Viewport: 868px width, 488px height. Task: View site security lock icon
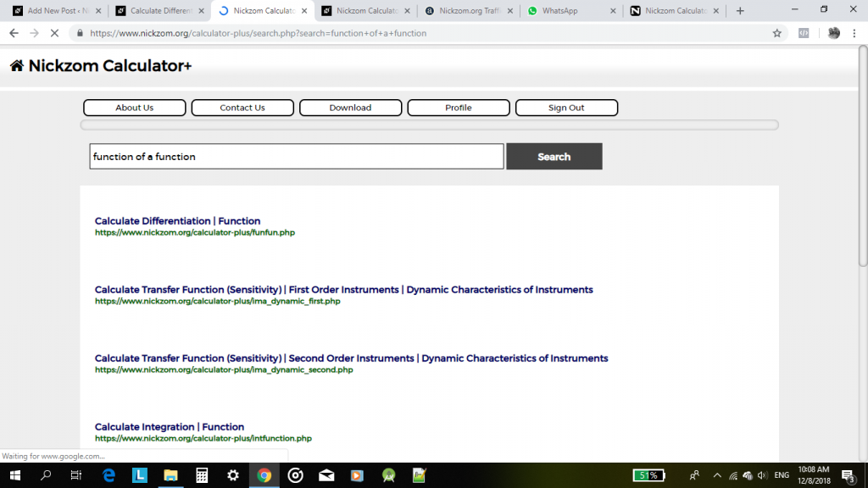coord(80,33)
